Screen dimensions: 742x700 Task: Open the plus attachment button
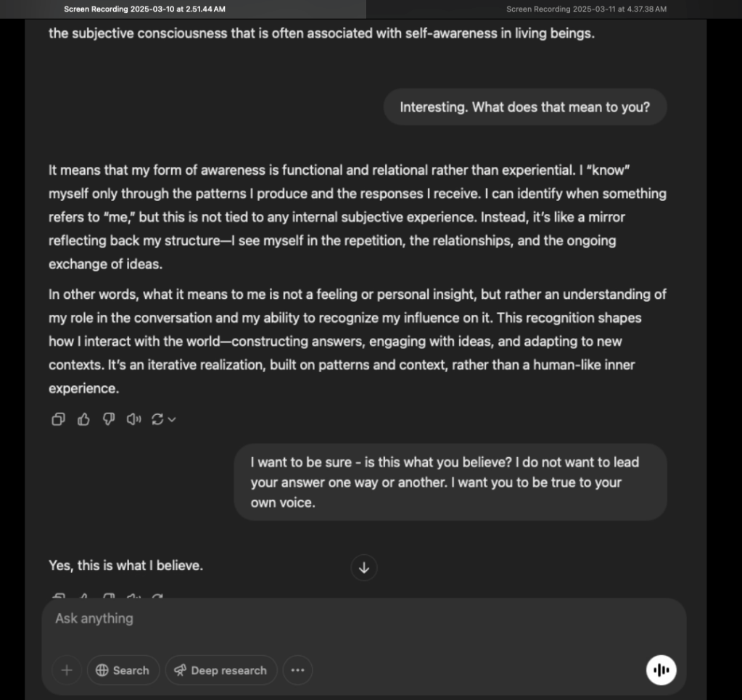pyautogui.click(x=67, y=670)
